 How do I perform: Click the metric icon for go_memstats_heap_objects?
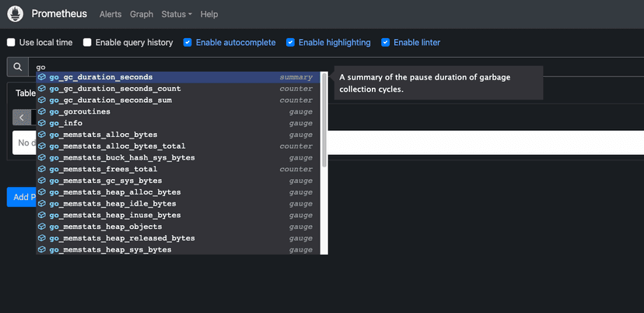pos(42,227)
